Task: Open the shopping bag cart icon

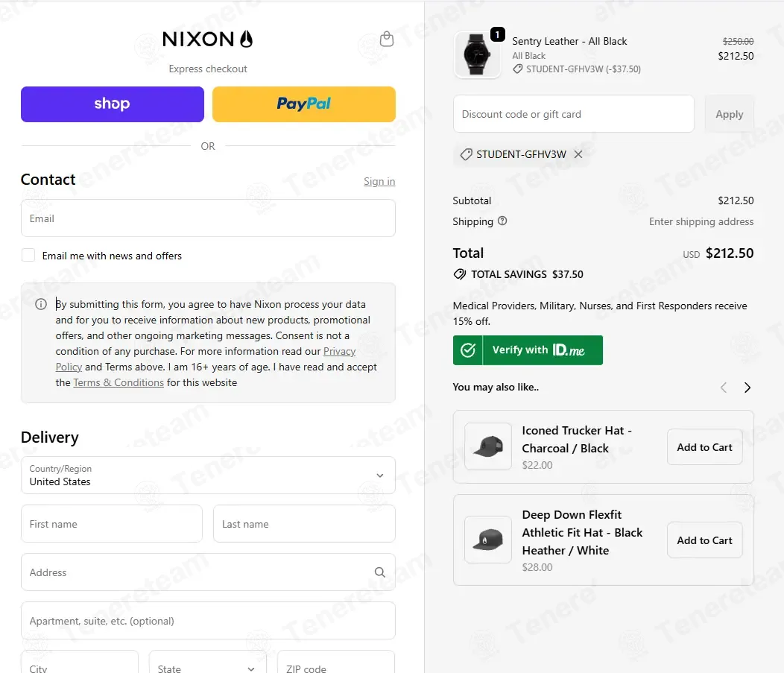Action: [x=387, y=39]
